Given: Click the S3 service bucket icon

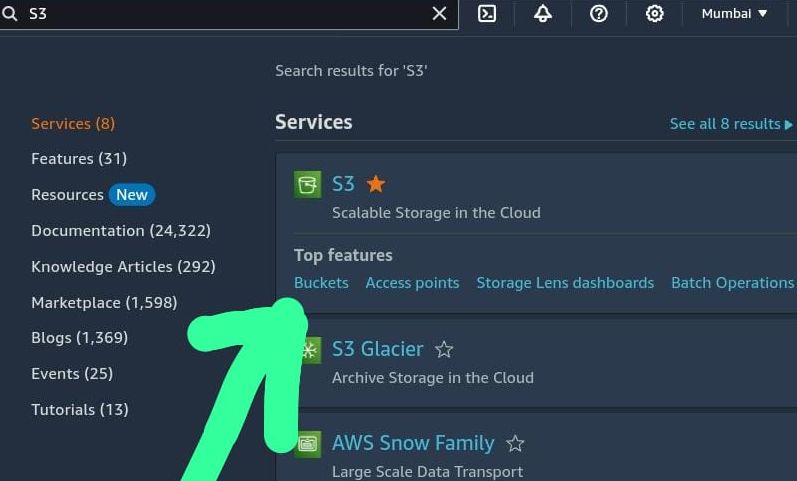Looking at the screenshot, I should tap(307, 184).
